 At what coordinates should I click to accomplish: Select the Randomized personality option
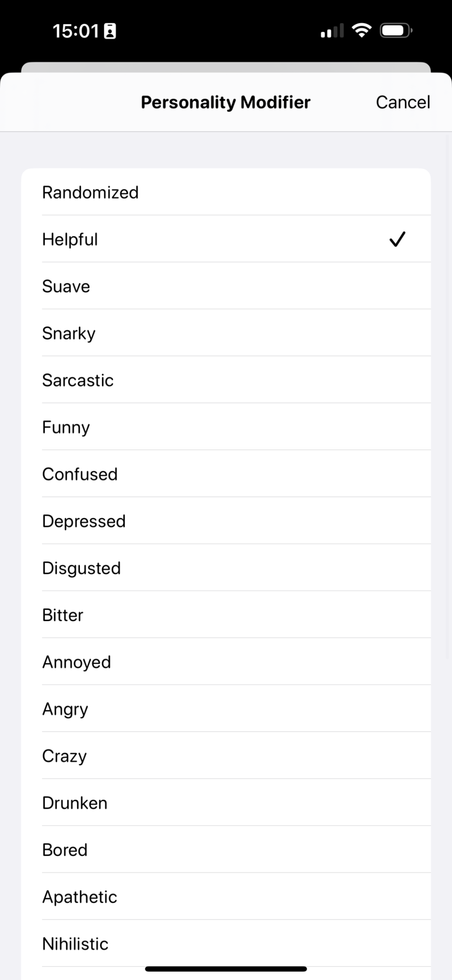[x=90, y=193]
